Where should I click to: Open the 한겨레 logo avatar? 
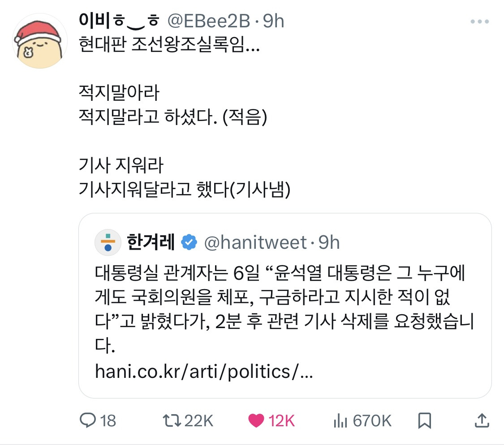tap(108, 242)
